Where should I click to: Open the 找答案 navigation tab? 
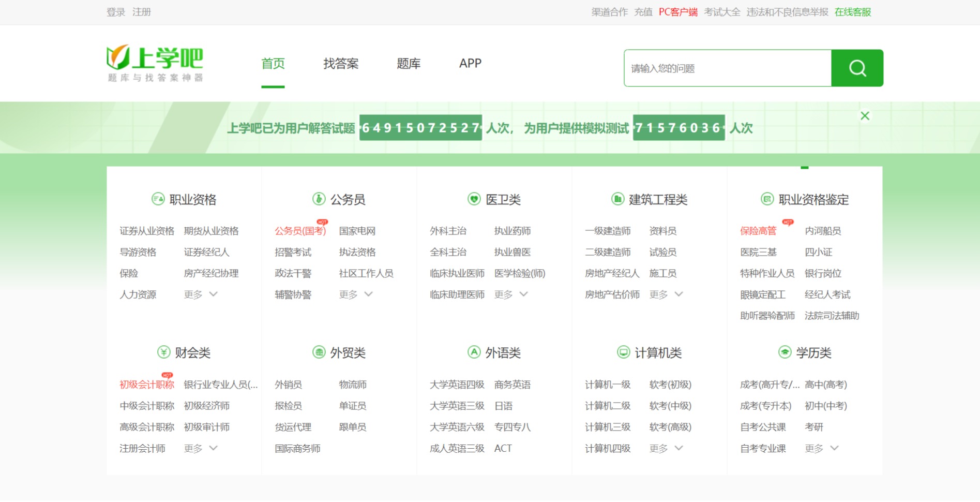click(x=341, y=64)
